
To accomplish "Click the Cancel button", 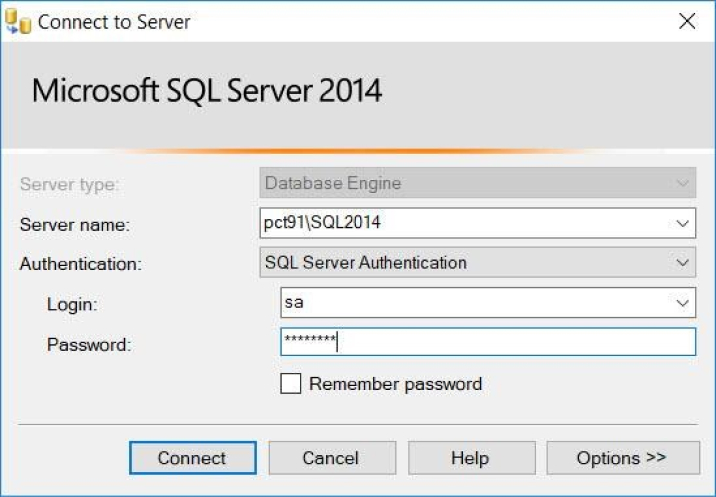I will pos(332,458).
